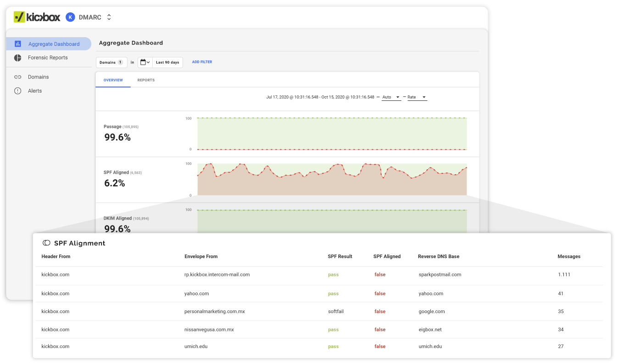Open Aggregate Dashboard in sidebar

pyautogui.click(x=49, y=44)
